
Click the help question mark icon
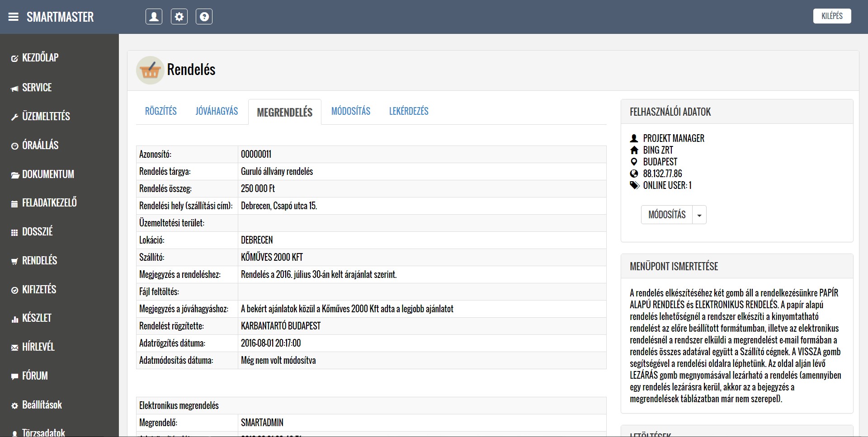(204, 17)
